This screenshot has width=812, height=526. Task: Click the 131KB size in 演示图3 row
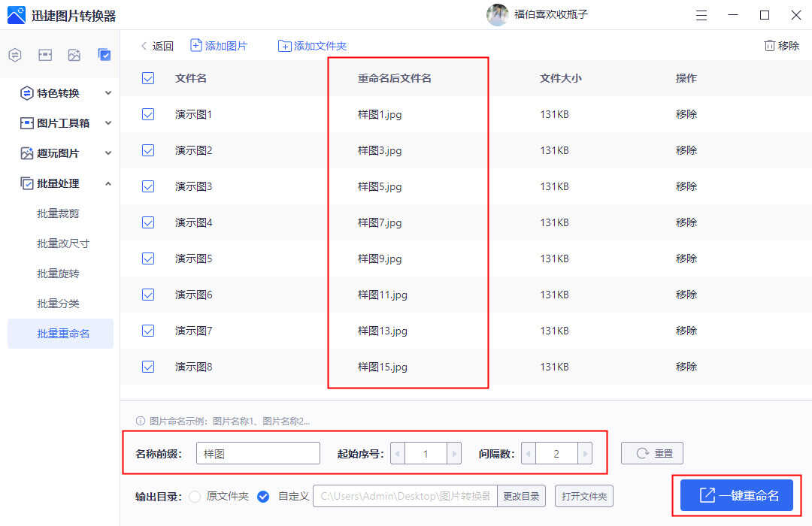coord(554,186)
